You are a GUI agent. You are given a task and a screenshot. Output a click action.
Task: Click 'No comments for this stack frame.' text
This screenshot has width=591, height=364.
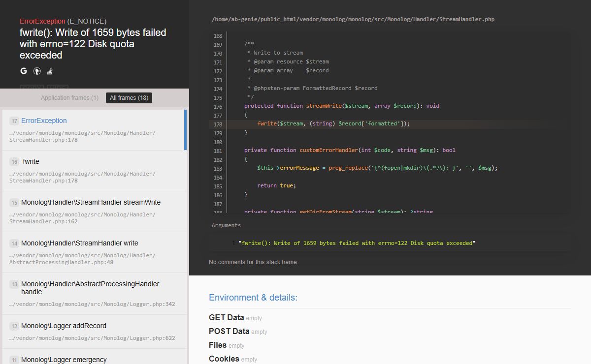click(254, 262)
